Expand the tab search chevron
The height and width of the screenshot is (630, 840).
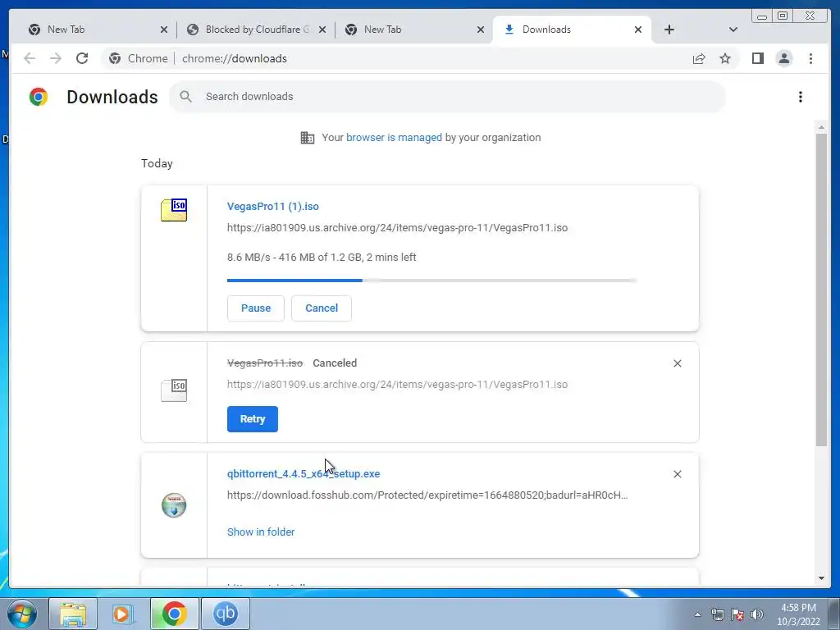[x=733, y=30]
